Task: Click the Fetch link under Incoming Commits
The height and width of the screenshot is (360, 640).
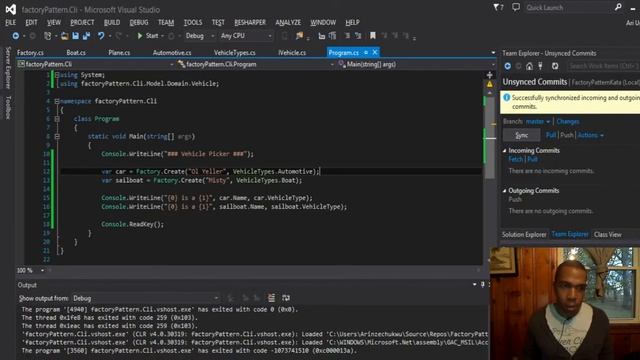Action: pos(516,159)
